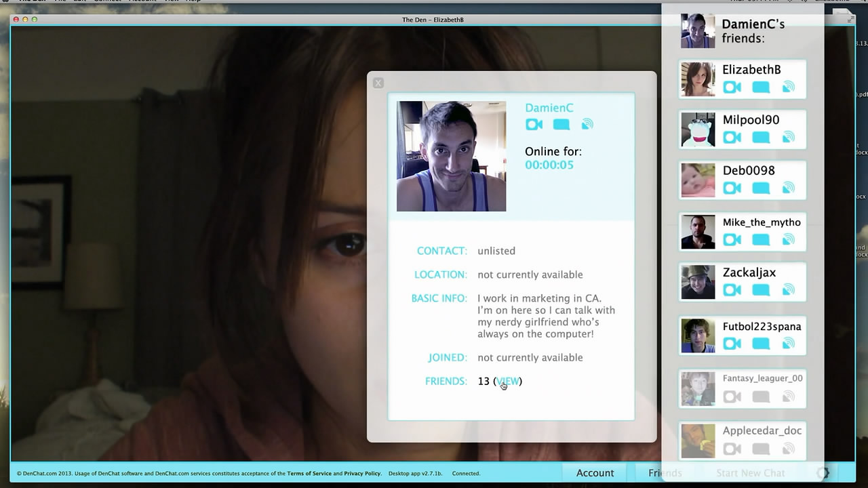The width and height of the screenshot is (868, 488).
Task: Open text chat with Milpool90
Action: tap(761, 138)
